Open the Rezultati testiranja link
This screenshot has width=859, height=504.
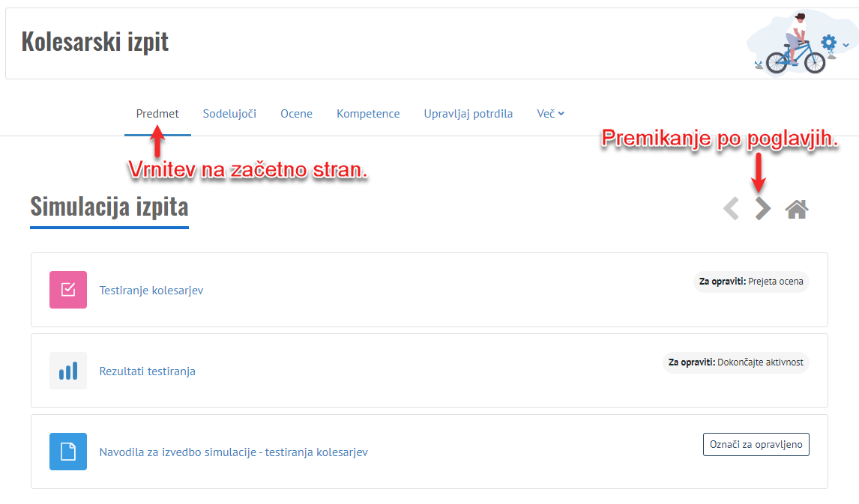click(x=147, y=371)
